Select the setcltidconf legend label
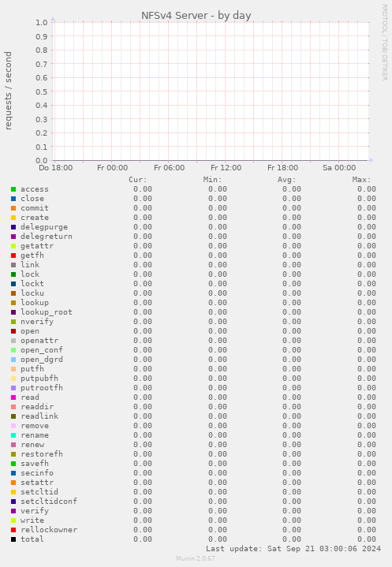392x567 pixels. pyautogui.click(x=49, y=502)
